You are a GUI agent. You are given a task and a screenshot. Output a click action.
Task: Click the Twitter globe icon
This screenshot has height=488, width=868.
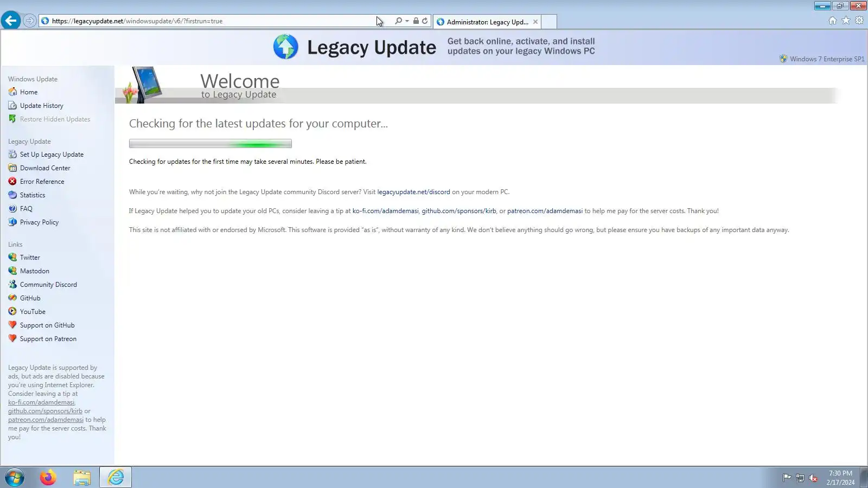point(12,257)
